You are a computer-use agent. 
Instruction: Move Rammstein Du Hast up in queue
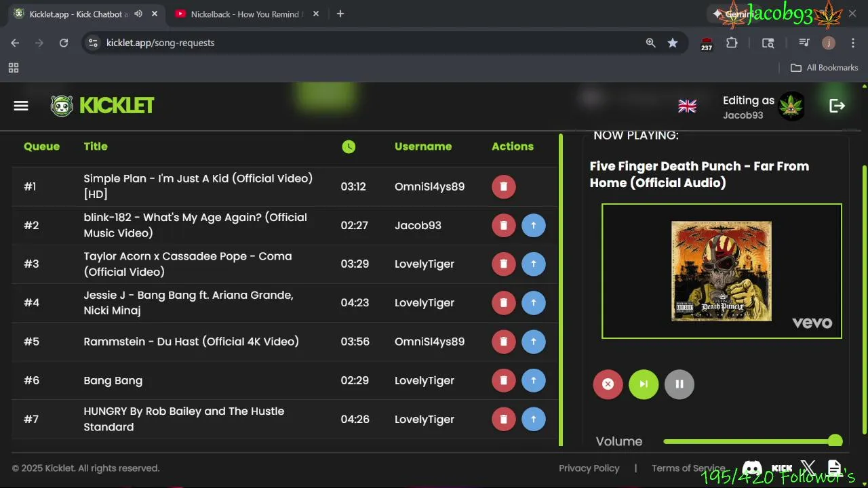[x=534, y=342]
